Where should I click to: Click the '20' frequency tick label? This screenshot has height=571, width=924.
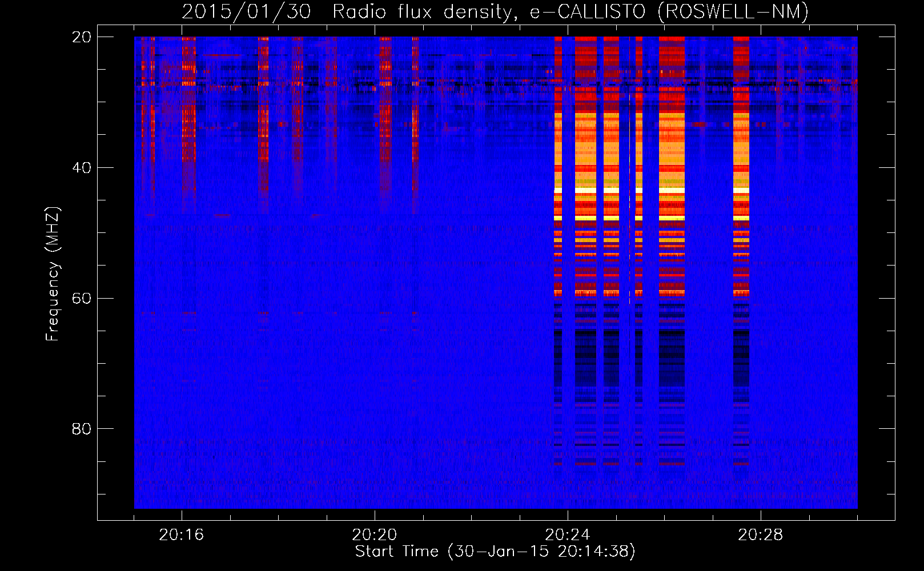pos(81,37)
